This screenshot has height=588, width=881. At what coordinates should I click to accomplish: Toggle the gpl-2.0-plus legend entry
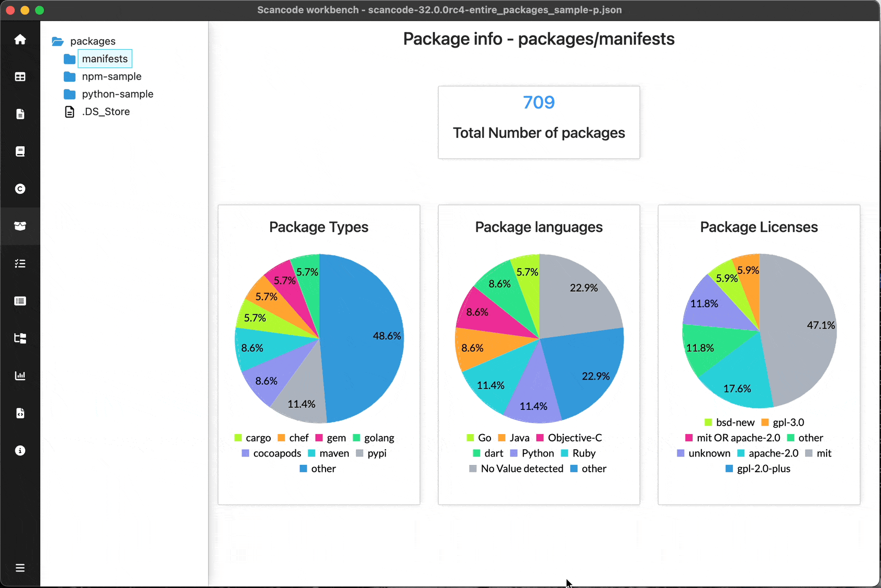click(x=757, y=469)
